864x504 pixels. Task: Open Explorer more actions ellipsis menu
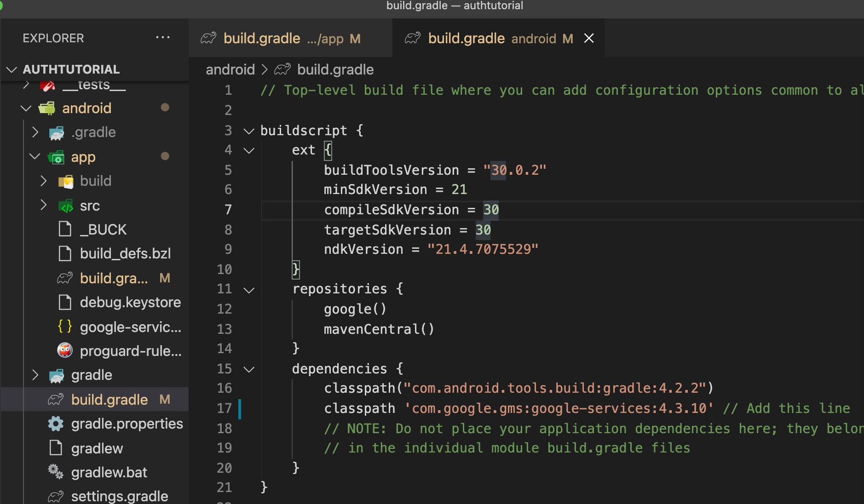(x=162, y=38)
